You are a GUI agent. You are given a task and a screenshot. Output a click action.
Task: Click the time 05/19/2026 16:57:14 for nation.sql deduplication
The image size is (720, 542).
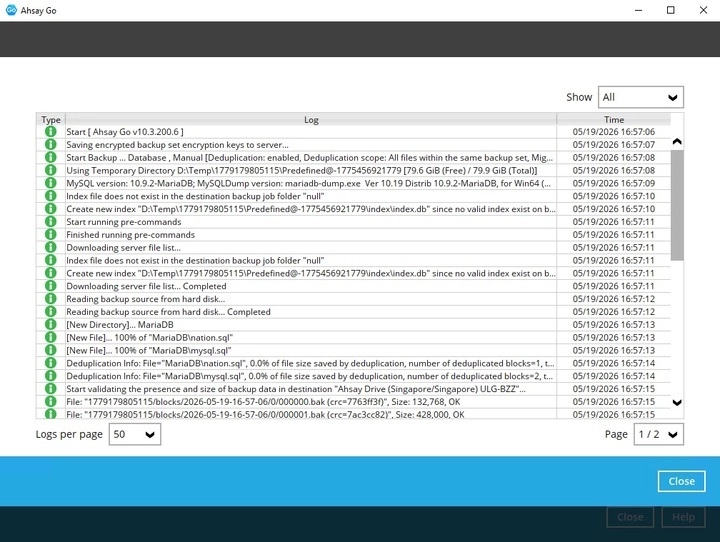pos(613,363)
